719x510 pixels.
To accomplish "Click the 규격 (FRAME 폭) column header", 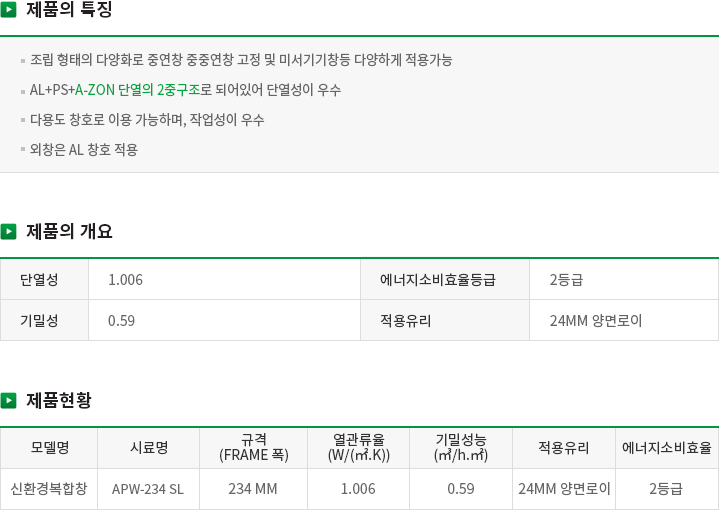I will point(254,448).
